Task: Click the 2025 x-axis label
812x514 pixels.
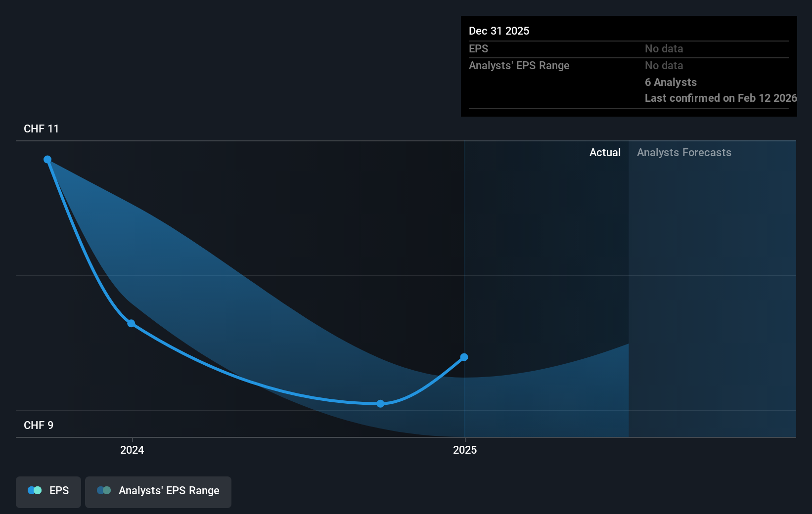Action: pos(465,450)
